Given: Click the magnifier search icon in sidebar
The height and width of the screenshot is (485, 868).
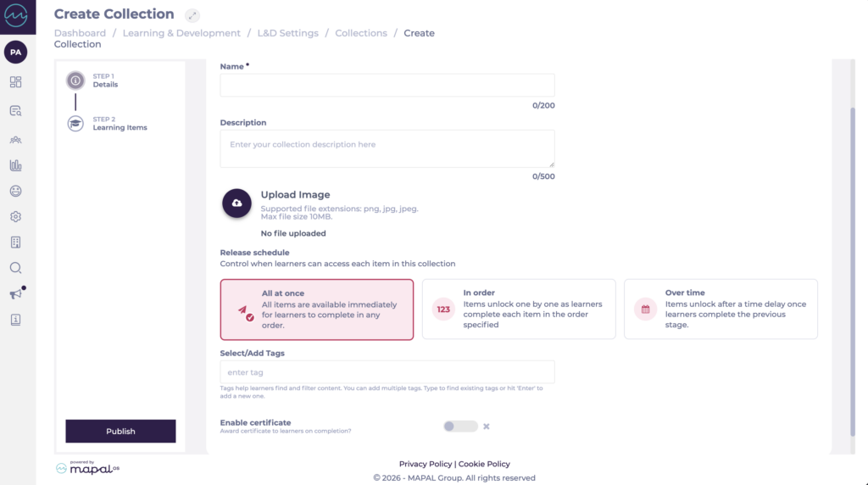Looking at the screenshot, I should click(x=15, y=268).
